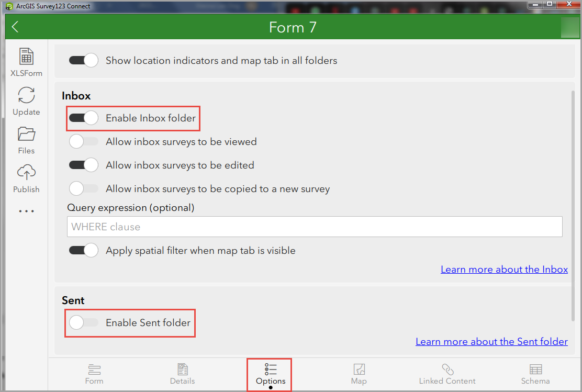Go back using the header back arrow

pyautogui.click(x=15, y=27)
